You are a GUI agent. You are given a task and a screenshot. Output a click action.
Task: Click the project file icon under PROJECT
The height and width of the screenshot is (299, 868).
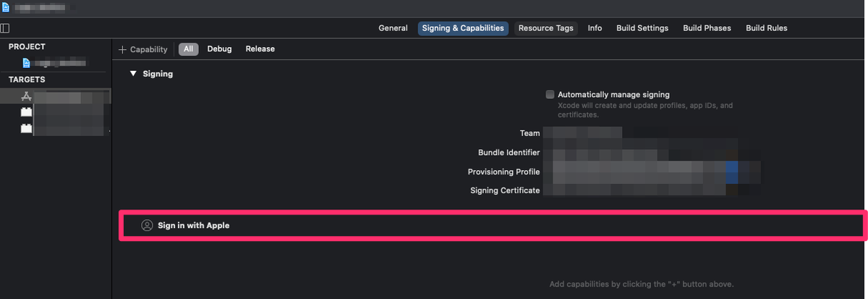coord(27,63)
